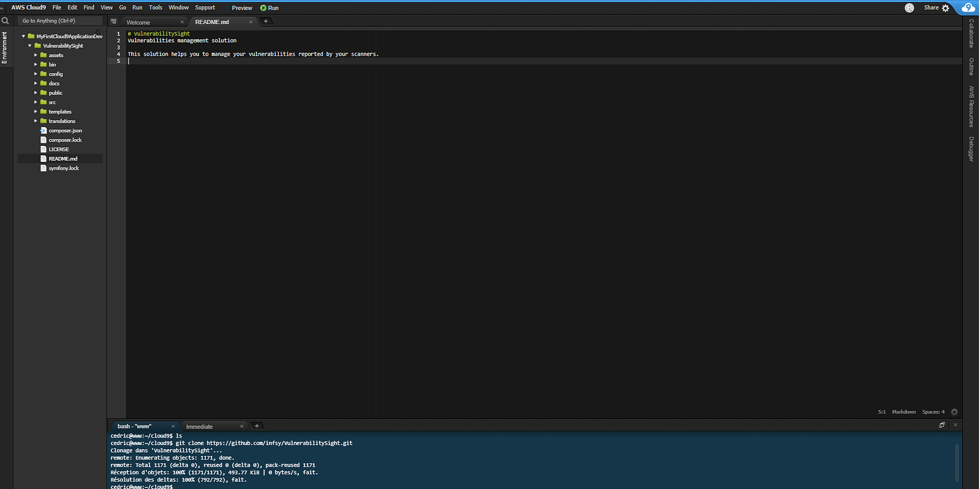The width and height of the screenshot is (980, 489).
Task: Toggle the Debugger side panel
Action: click(971, 149)
